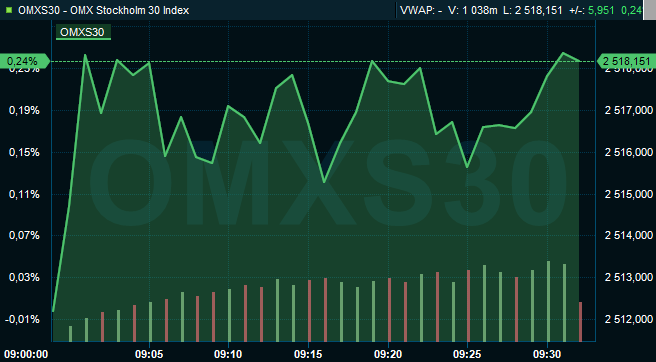Click the VWAP field in the header
The image size is (656, 362).
[x=421, y=10]
